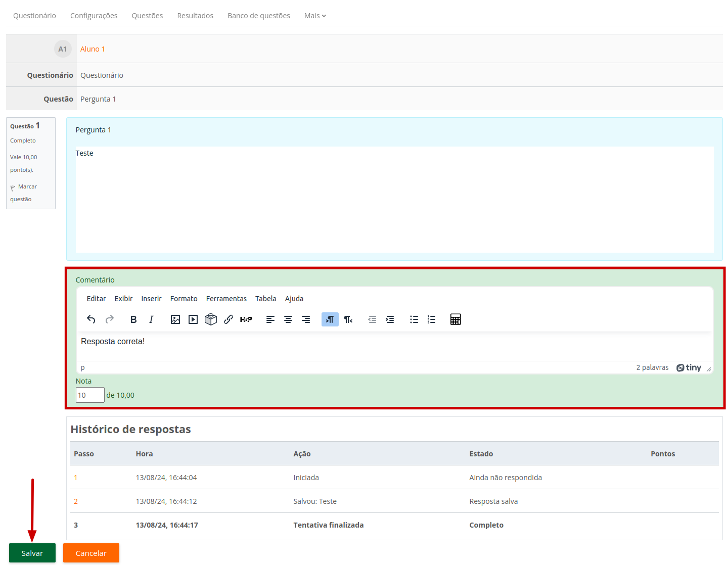Insert H5P content using toolbar icon
728x565 pixels.
point(246,319)
